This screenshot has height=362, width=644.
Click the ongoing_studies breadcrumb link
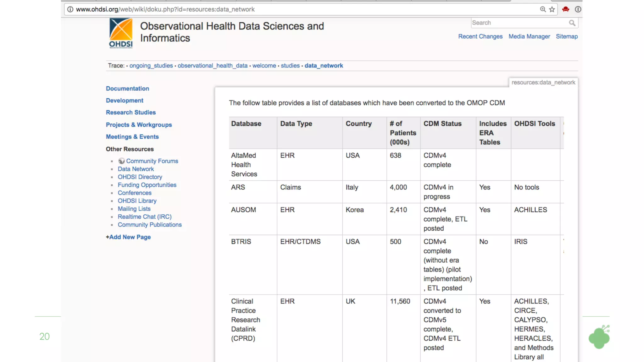coord(151,66)
